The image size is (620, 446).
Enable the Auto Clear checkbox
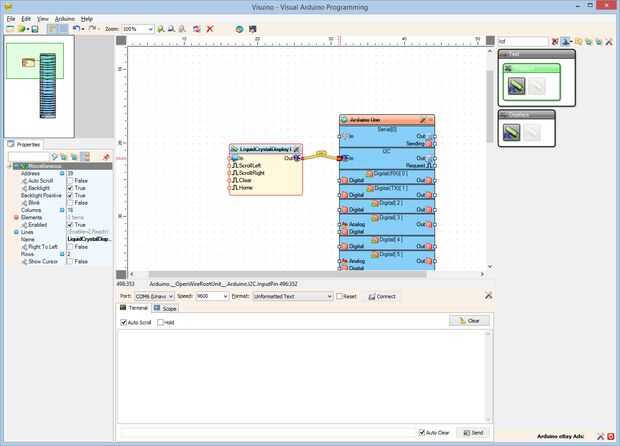click(422, 433)
